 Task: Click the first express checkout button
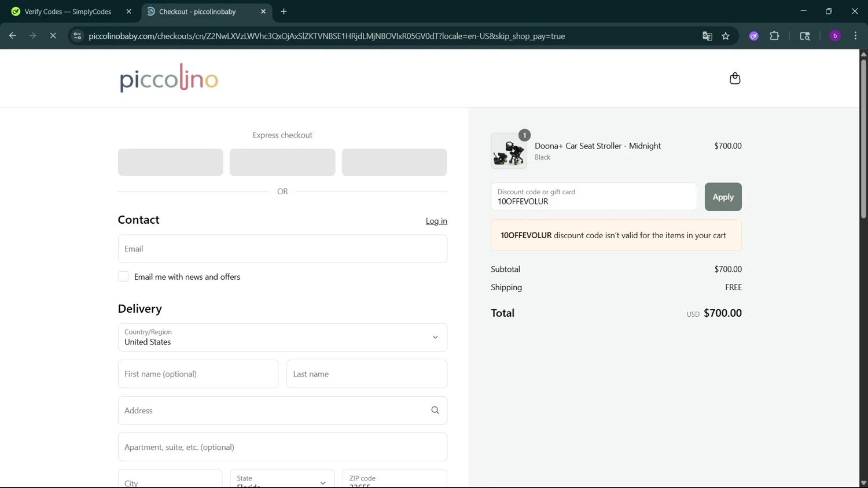(x=171, y=162)
